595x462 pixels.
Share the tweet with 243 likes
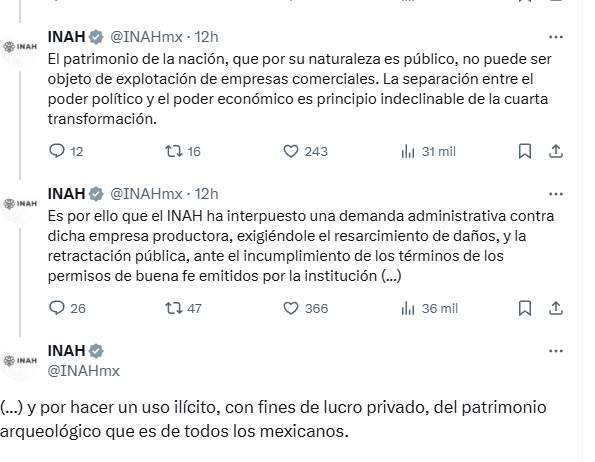[x=556, y=151]
